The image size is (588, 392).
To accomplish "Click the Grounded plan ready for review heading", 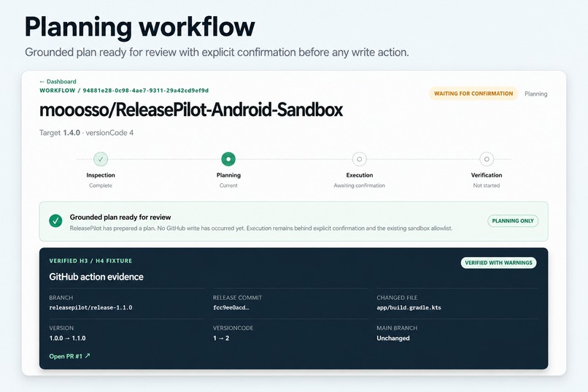I will click(x=120, y=218).
